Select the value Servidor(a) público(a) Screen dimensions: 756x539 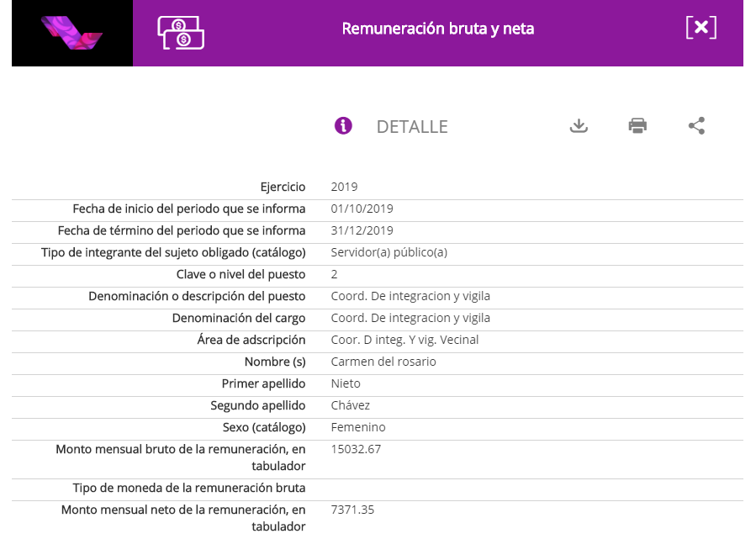pyautogui.click(x=389, y=252)
